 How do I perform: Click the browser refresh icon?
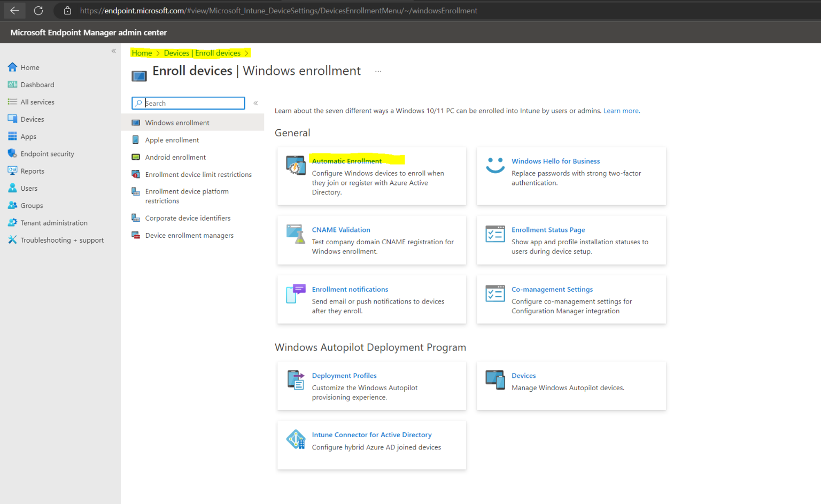pyautogui.click(x=38, y=11)
